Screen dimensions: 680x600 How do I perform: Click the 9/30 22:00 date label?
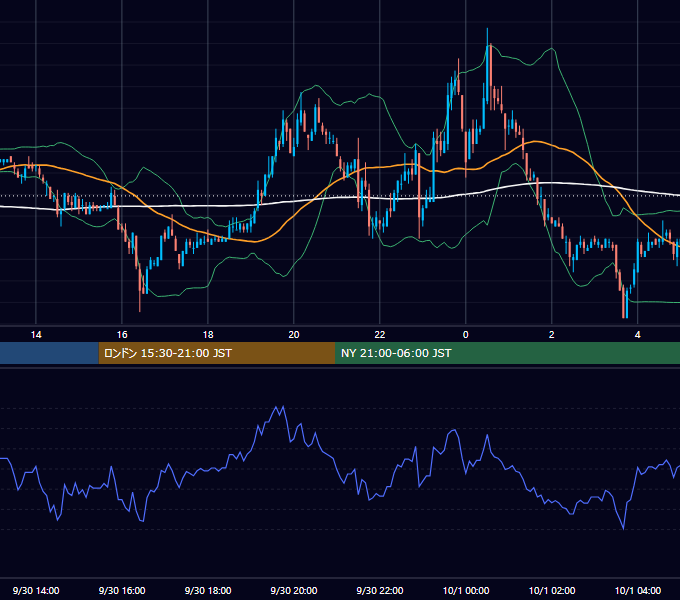[379, 590]
